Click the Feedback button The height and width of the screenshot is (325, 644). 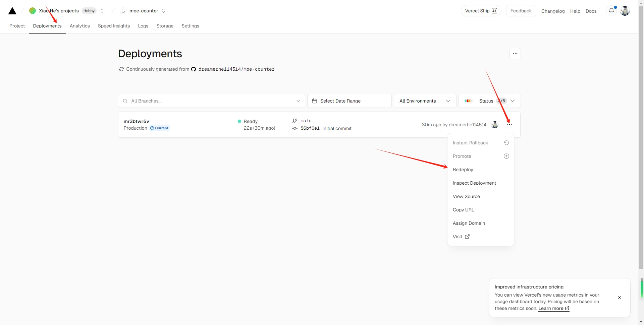click(521, 11)
